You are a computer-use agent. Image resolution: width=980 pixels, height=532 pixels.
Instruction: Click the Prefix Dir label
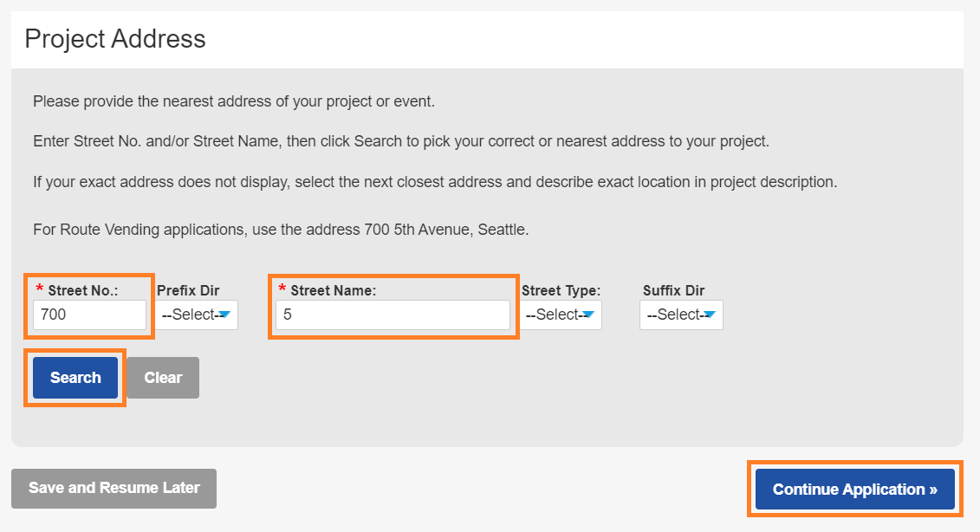(x=188, y=291)
